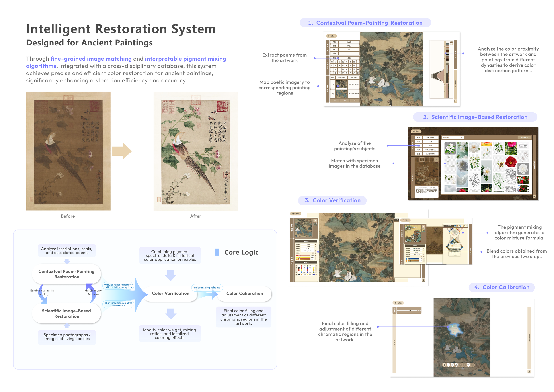This screenshot has height=392, width=554.
Task: Click the download icon in the Color Calibration panel
Action: click(x=529, y=371)
